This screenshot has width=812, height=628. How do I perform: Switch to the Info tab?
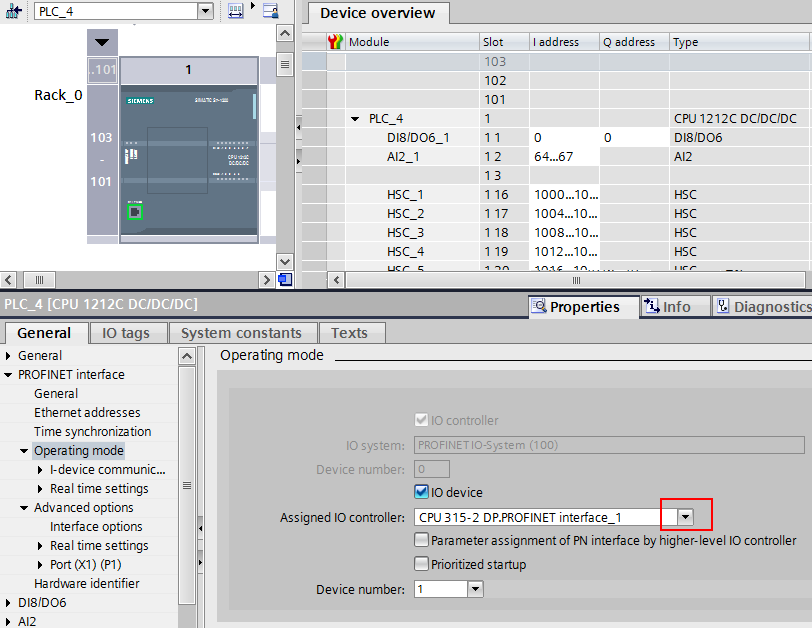coord(674,307)
